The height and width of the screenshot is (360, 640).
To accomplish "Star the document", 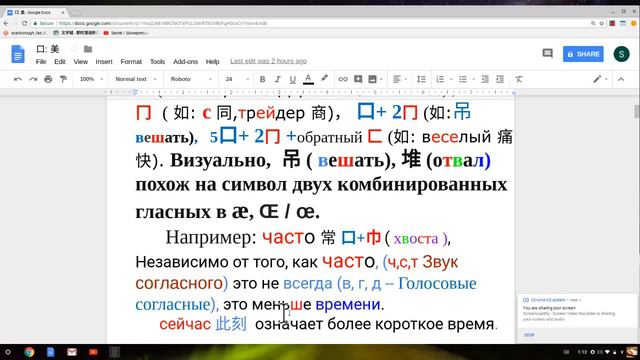I will pyautogui.click(x=74, y=49).
